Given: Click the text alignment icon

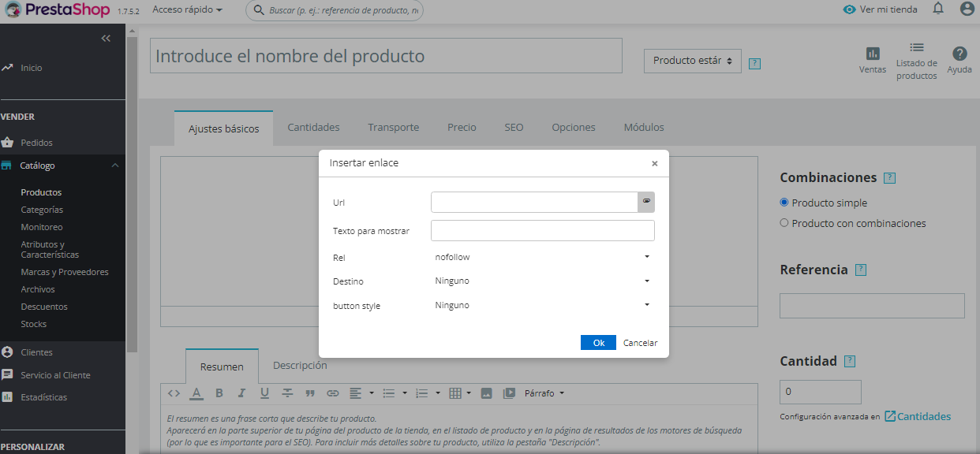Looking at the screenshot, I should [x=355, y=393].
